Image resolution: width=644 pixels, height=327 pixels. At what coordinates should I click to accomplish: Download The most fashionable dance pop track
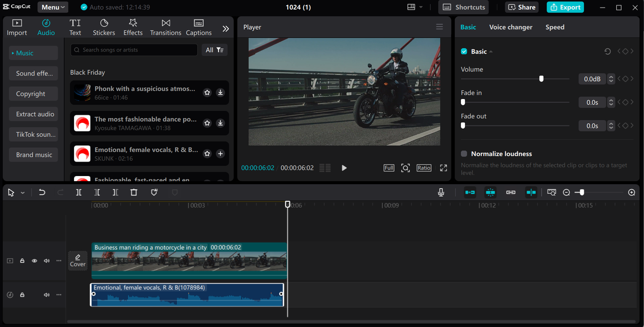coord(220,123)
